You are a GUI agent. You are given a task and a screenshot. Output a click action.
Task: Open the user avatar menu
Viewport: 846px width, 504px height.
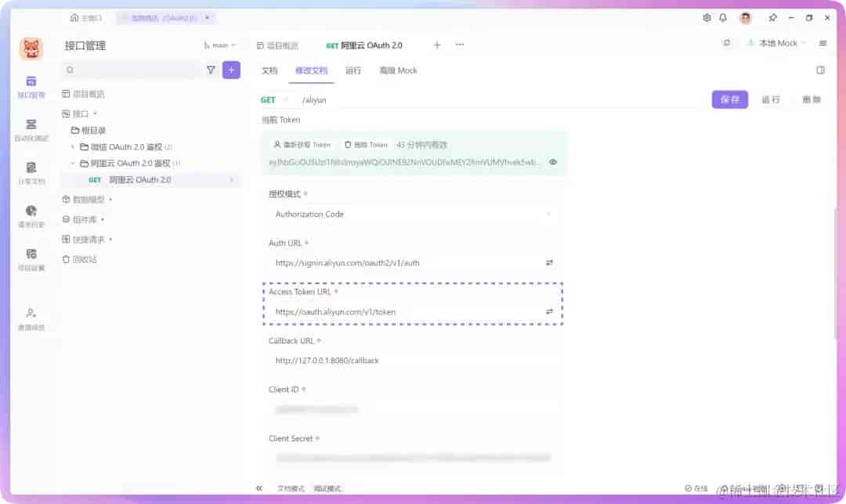tap(746, 18)
